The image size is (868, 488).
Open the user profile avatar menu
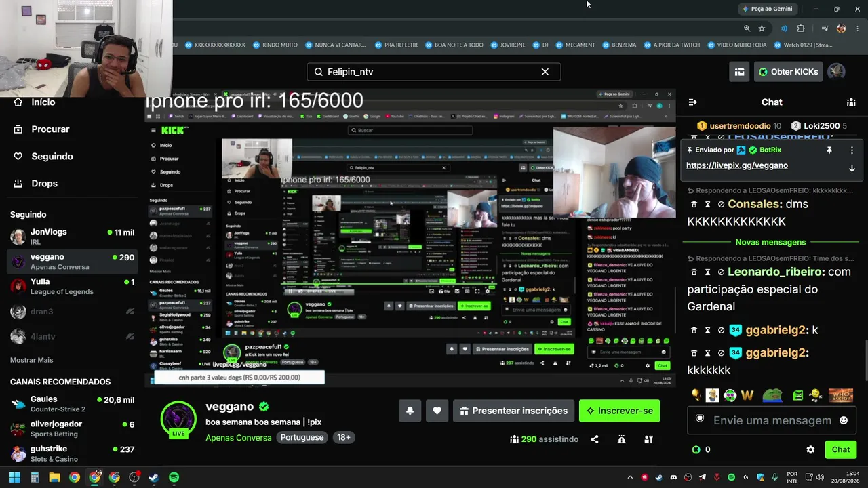tap(836, 72)
